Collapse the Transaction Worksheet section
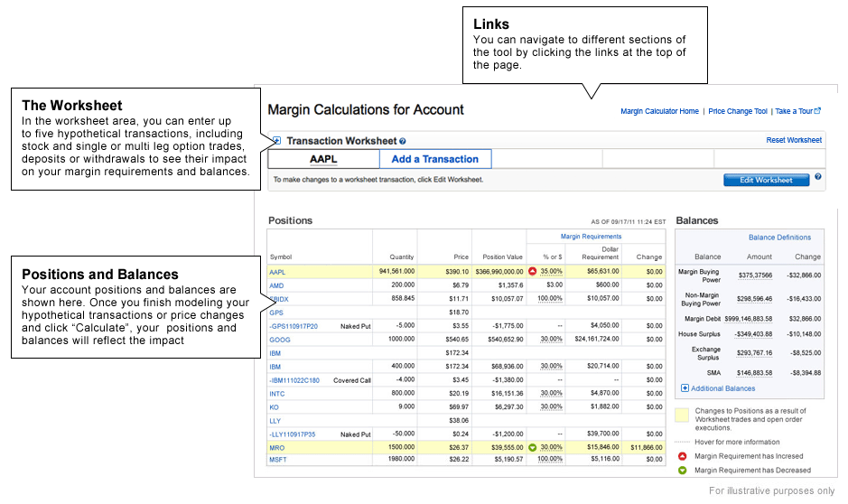This screenshot has height=504, width=848. [276, 141]
